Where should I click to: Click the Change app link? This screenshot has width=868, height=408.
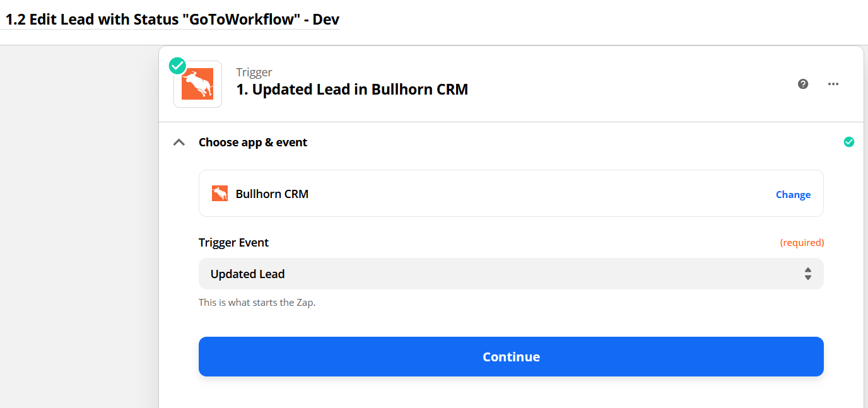pos(793,194)
